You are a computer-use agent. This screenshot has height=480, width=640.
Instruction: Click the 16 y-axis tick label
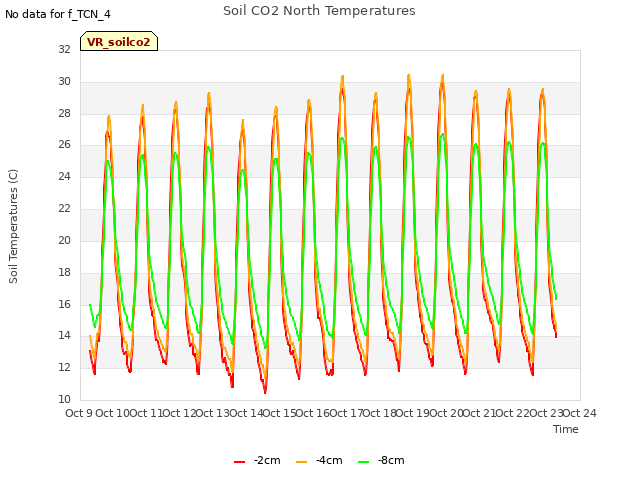coord(64,304)
